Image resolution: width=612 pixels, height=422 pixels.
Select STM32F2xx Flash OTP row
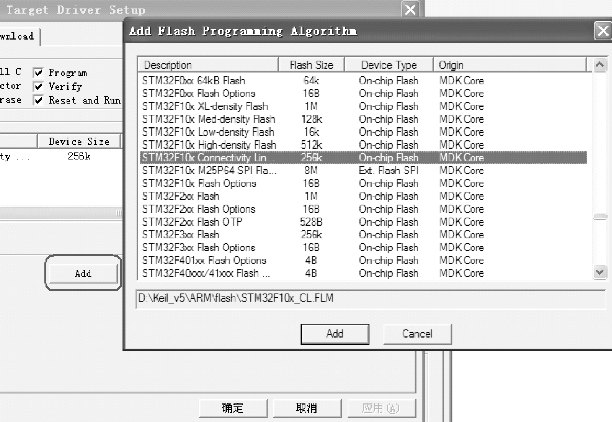(x=363, y=222)
